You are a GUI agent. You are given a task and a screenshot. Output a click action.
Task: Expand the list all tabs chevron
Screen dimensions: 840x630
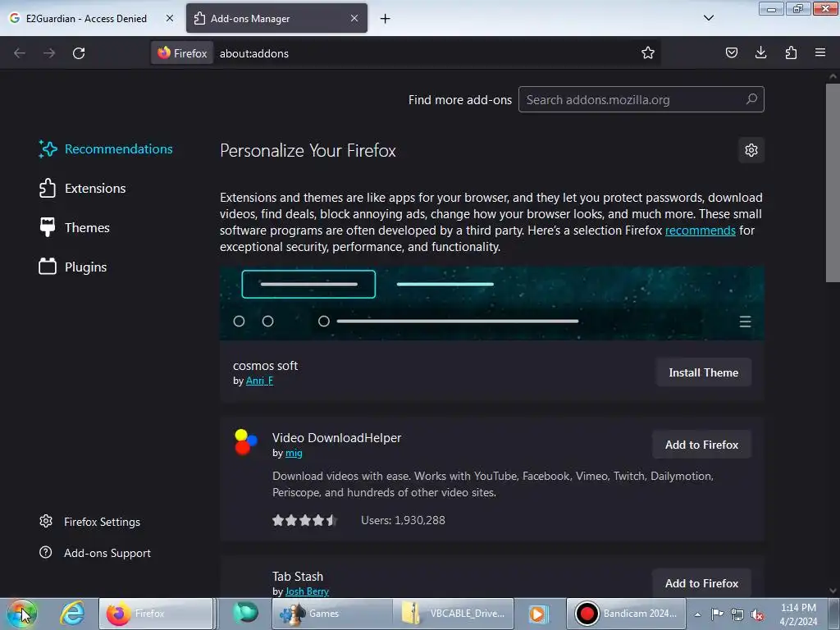tap(708, 18)
